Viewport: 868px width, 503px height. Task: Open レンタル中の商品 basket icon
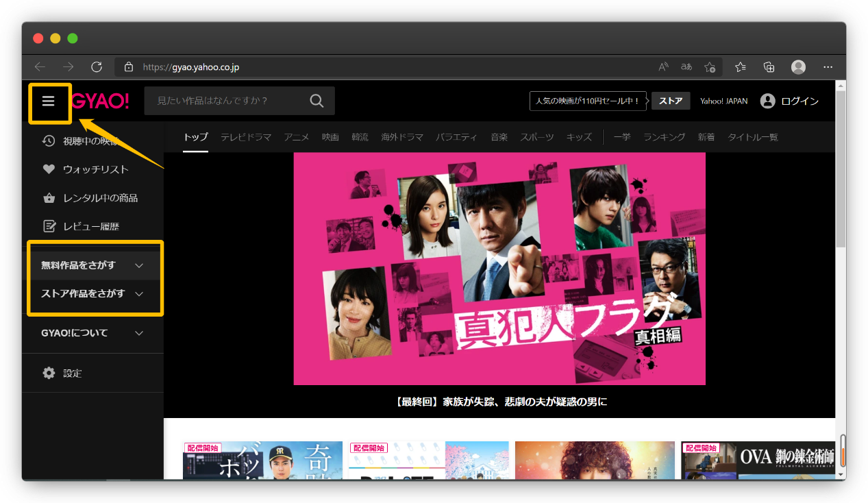[48, 198]
